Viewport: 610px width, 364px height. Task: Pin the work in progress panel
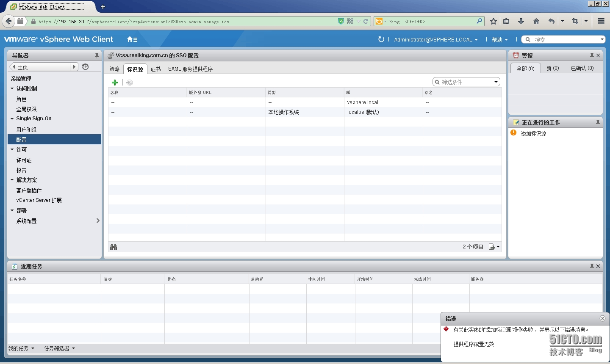tap(598, 122)
